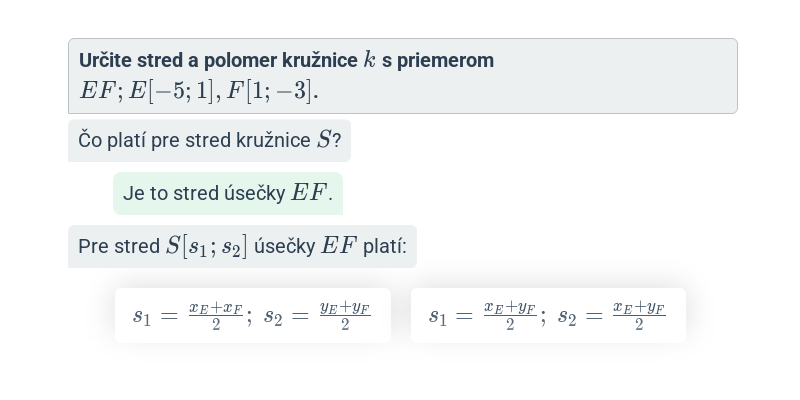Click the s1 formula in the right answer card
The height and width of the screenshot is (400, 800).
[x=483, y=316]
